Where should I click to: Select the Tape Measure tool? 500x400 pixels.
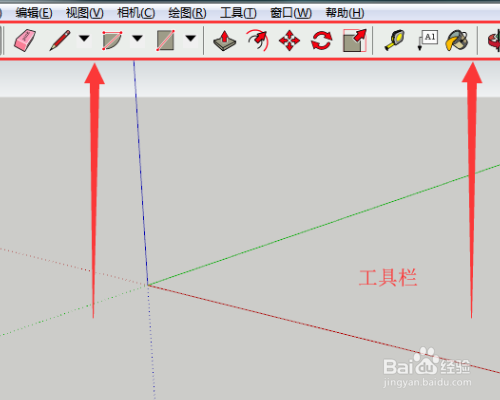tap(394, 40)
